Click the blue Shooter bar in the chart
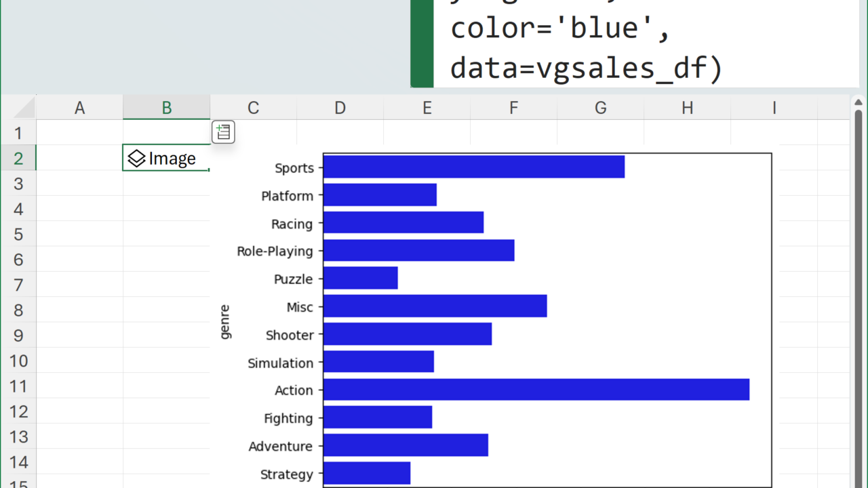 [408, 334]
